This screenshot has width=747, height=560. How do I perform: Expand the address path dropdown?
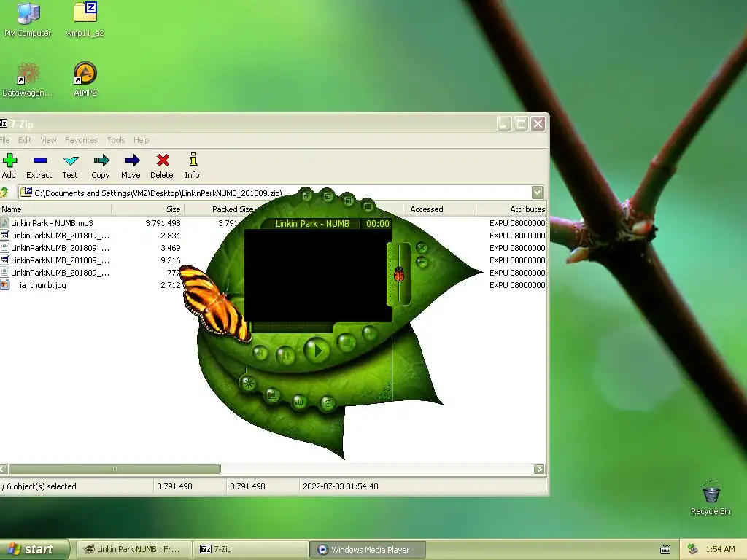pos(537,192)
